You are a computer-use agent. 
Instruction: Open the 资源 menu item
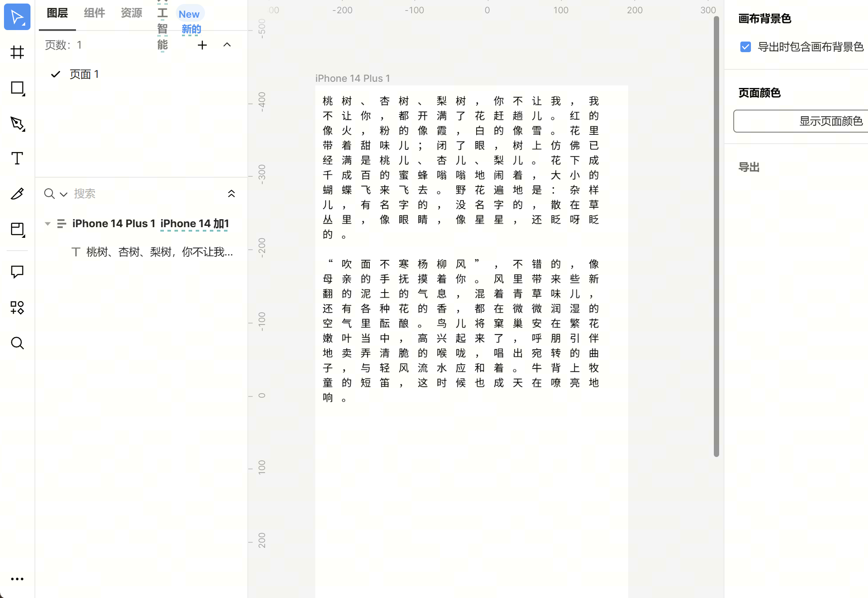131,13
